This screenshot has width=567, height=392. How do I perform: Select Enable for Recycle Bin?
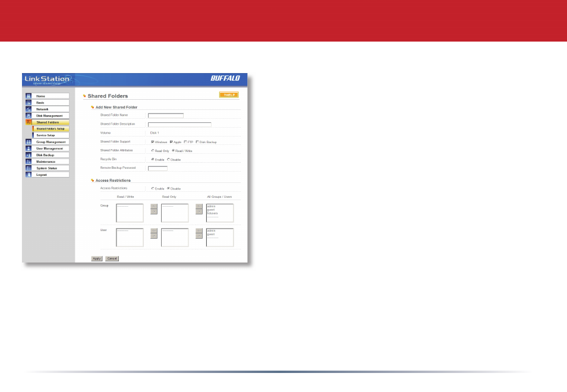153,159
